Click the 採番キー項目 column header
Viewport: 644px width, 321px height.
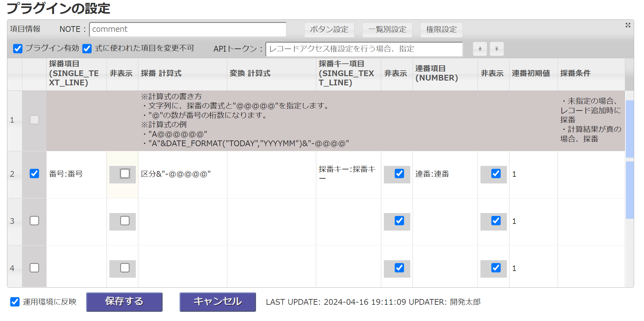[x=348, y=74]
